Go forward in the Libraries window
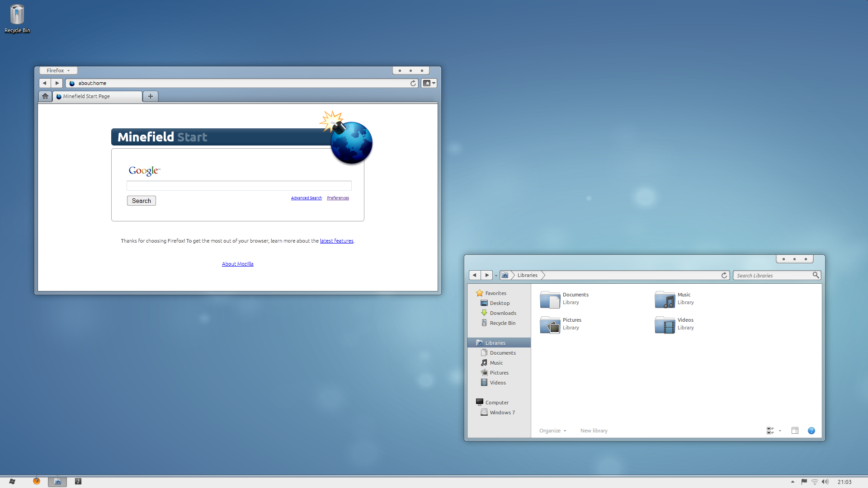 pos(487,275)
